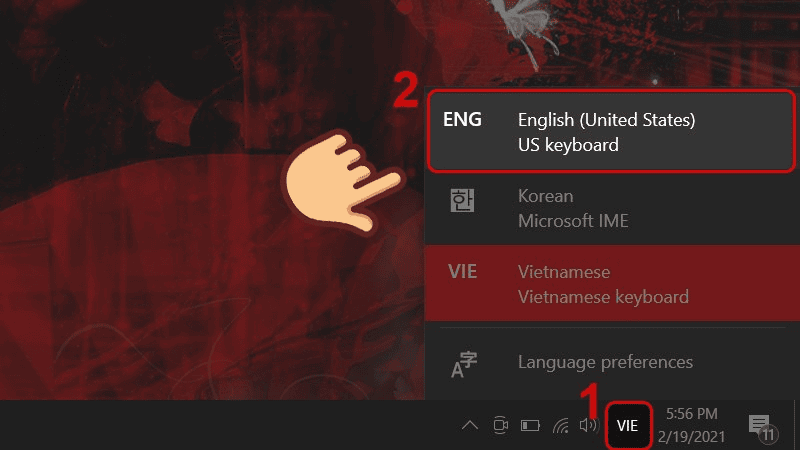Click the A字 language preferences icon
This screenshot has height=450, width=800.
pos(463,364)
